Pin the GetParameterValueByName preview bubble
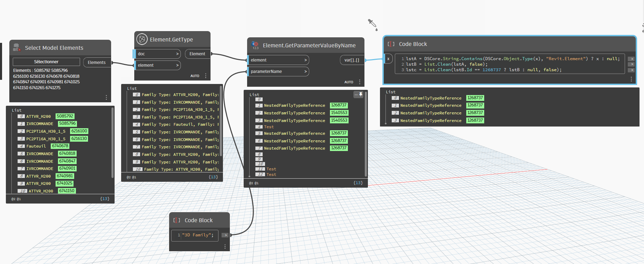This screenshot has height=264, width=644. 361,94
